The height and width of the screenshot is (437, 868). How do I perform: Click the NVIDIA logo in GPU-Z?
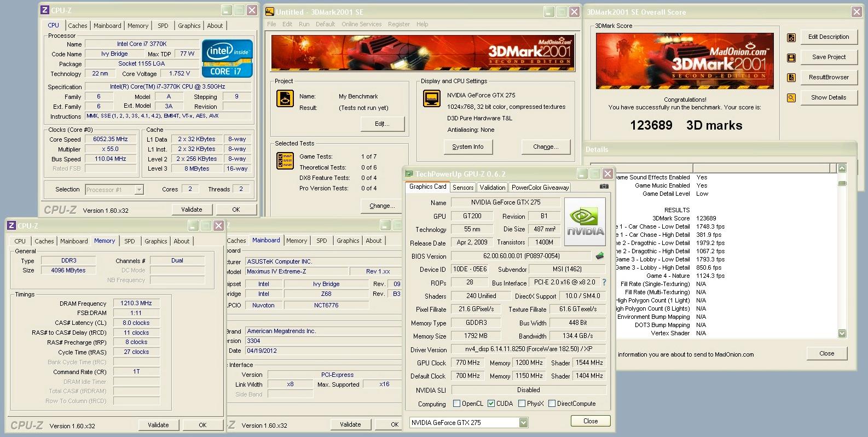(x=585, y=222)
